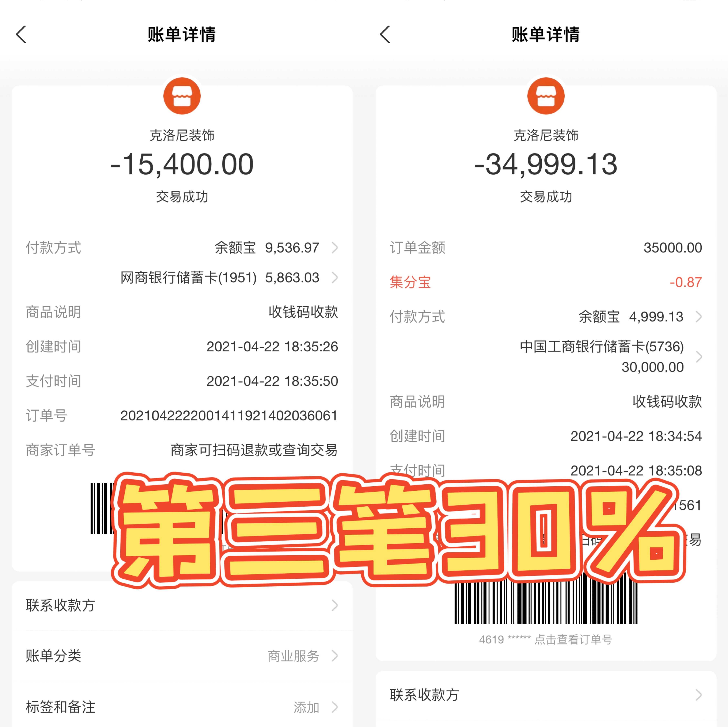Tap 商家可扫码退款或查询交易 text on left bill
Image resolution: width=728 pixels, height=727 pixels.
click(254, 450)
